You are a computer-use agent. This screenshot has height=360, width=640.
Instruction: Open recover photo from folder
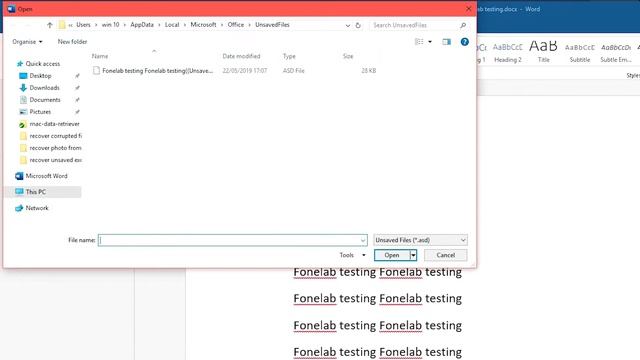pos(51,148)
